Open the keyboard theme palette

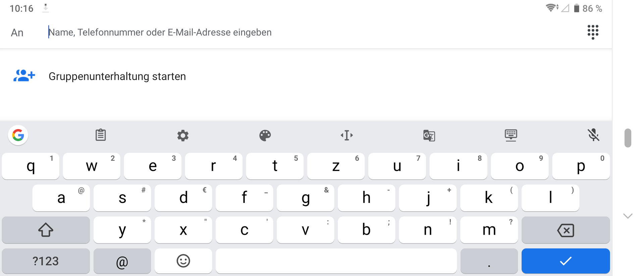265,135
